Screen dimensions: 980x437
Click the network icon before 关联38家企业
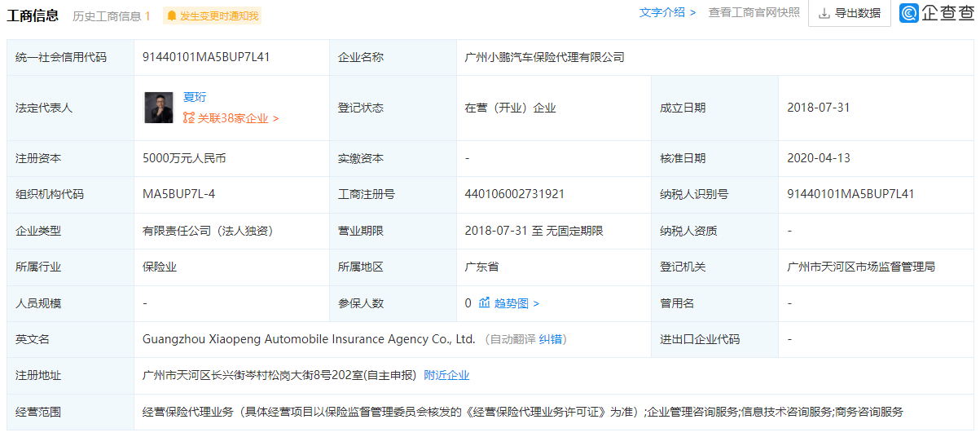189,118
